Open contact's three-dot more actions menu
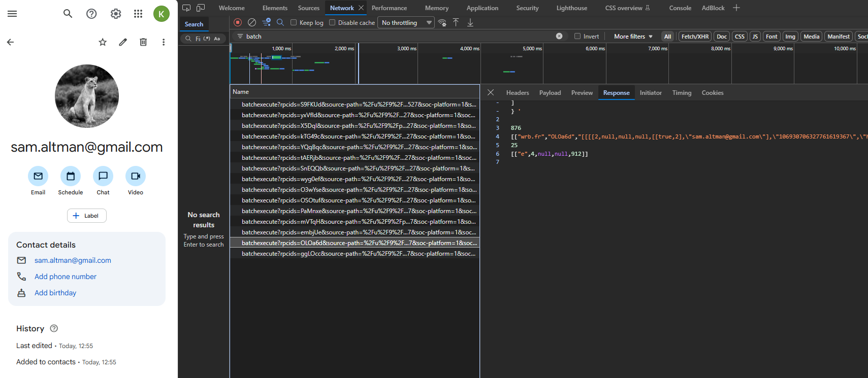This screenshot has height=378, width=868. pos(164,42)
